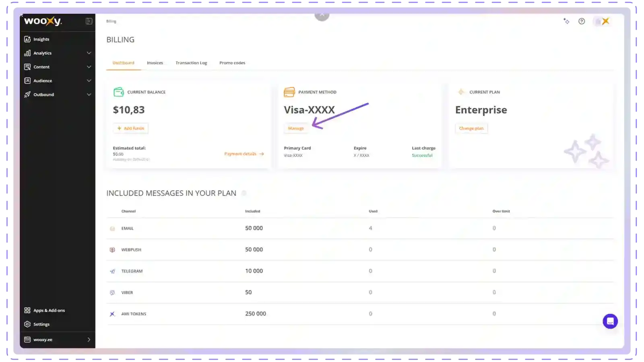Screen dimensions: 644x362
Task: Switch to the Invoices tab
Action: pyautogui.click(x=155, y=63)
